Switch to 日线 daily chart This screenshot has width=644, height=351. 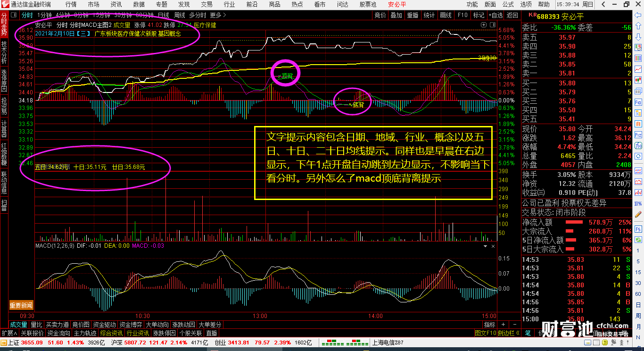[x=164, y=15]
